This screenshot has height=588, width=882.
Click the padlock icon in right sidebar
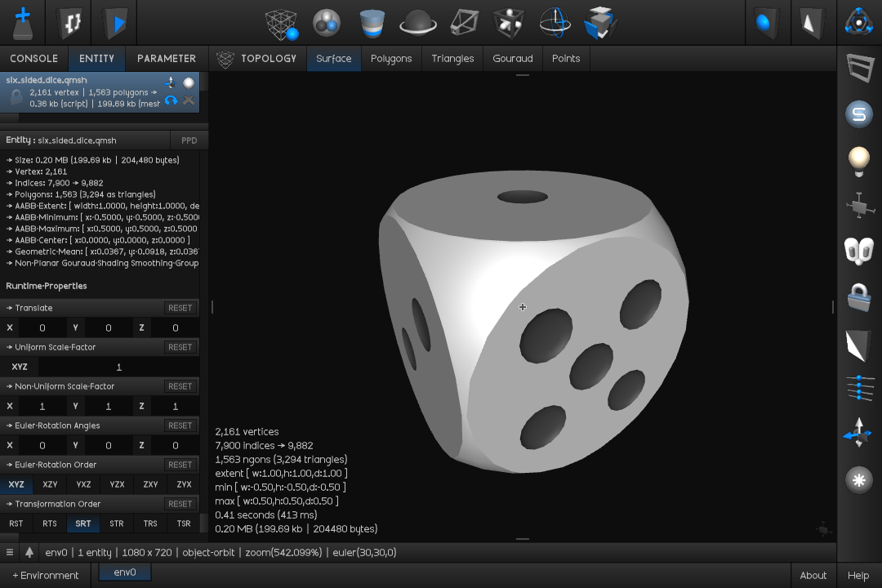pyautogui.click(x=858, y=297)
